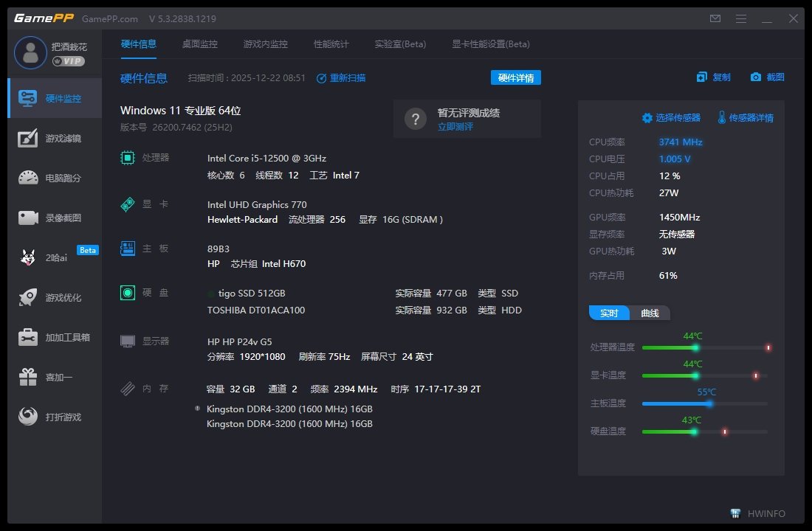Open the 性能统计 tab
This screenshot has height=531, width=812.
(x=330, y=44)
